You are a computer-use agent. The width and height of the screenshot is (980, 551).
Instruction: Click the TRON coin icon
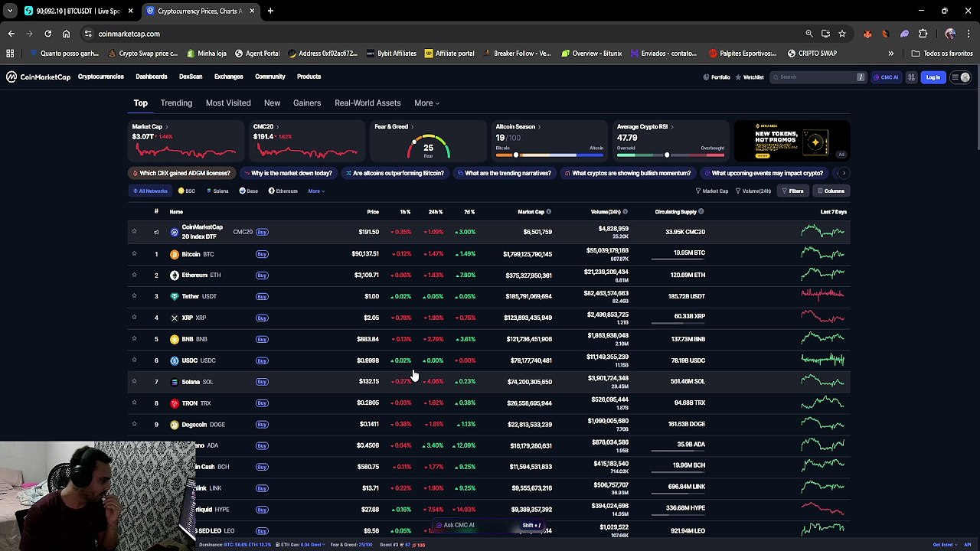click(175, 403)
